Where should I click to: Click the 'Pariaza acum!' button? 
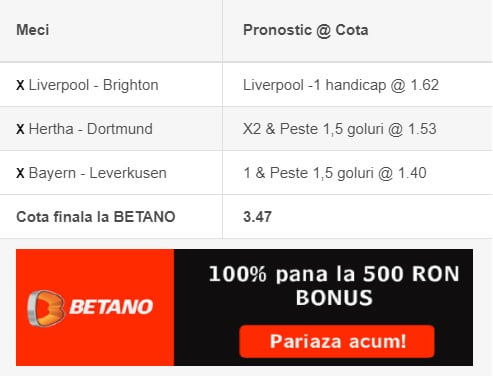click(337, 341)
